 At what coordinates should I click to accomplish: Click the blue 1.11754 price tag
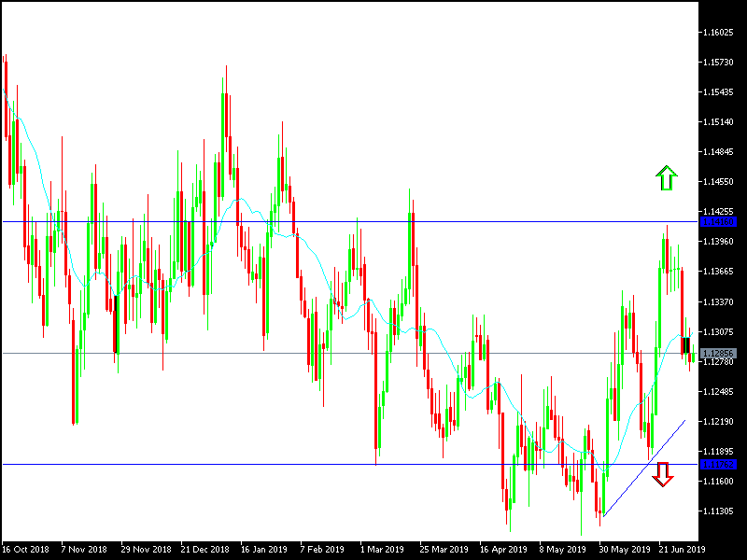720,466
